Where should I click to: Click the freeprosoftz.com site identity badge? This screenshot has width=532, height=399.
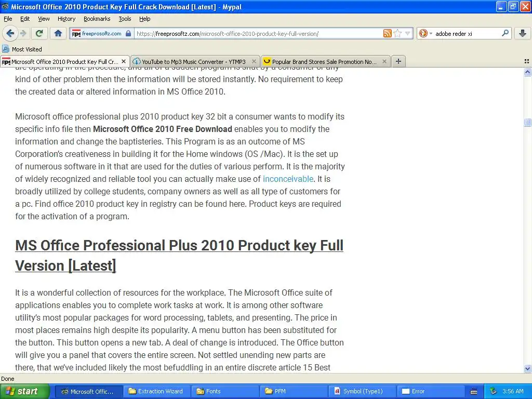[101, 34]
